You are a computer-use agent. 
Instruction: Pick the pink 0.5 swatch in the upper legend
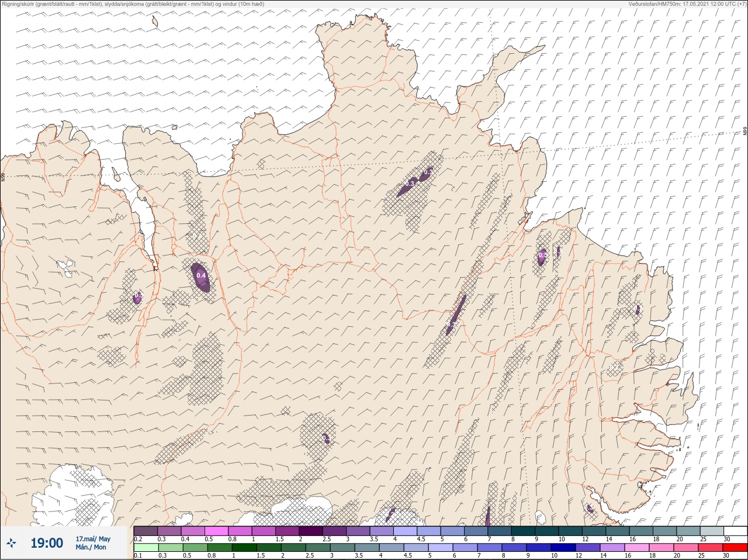click(x=216, y=530)
